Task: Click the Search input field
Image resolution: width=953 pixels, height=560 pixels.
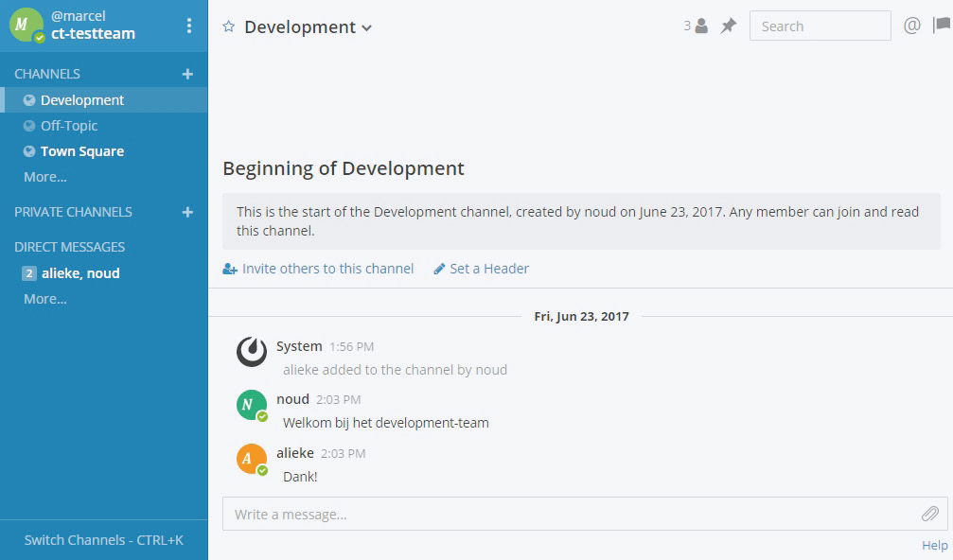Action: pyautogui.click(x=820, y=26)
